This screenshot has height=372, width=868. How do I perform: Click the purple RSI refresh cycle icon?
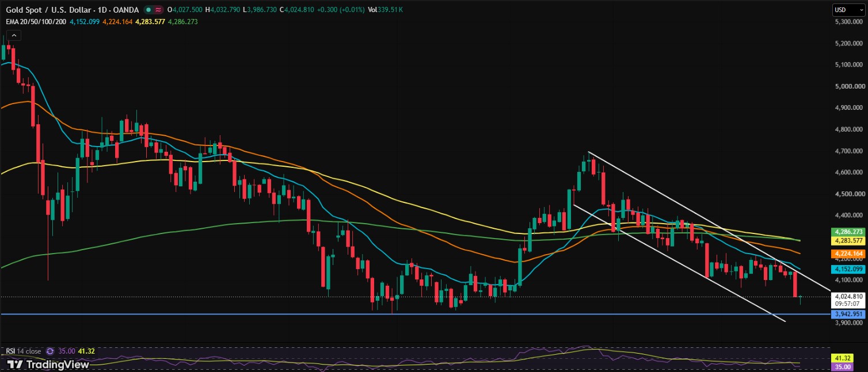(x=50, y=350)
